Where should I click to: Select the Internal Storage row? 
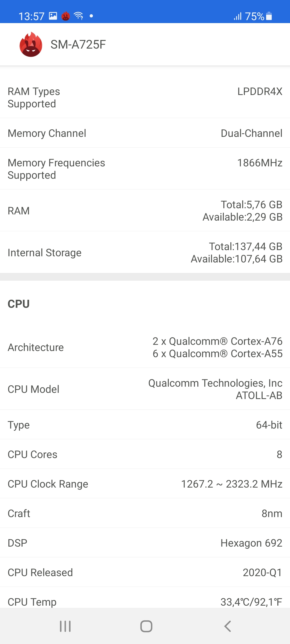point(145,253)
